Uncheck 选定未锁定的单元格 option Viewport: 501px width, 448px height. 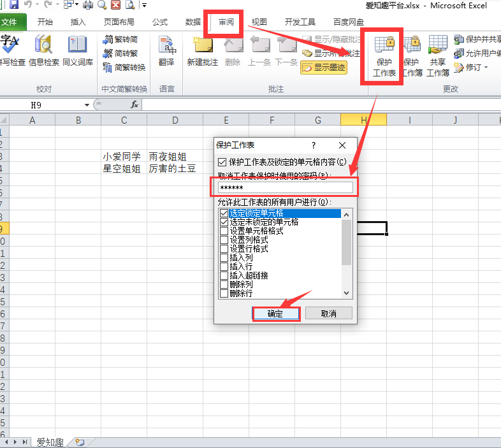click(x=224, y=222)
